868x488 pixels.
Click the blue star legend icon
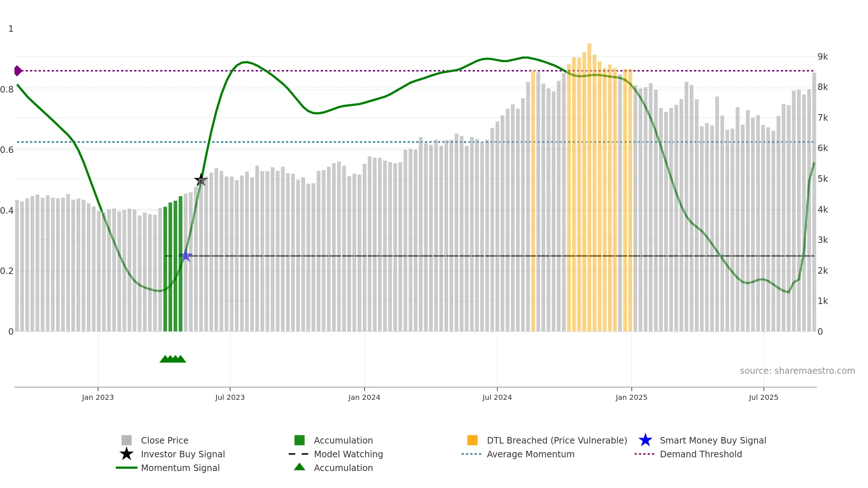click(x=645, y=440)
